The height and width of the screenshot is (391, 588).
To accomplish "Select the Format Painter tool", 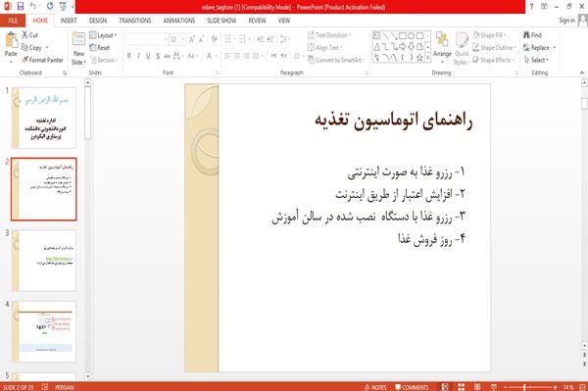I will pyautogui.click(x=42, y=60).
